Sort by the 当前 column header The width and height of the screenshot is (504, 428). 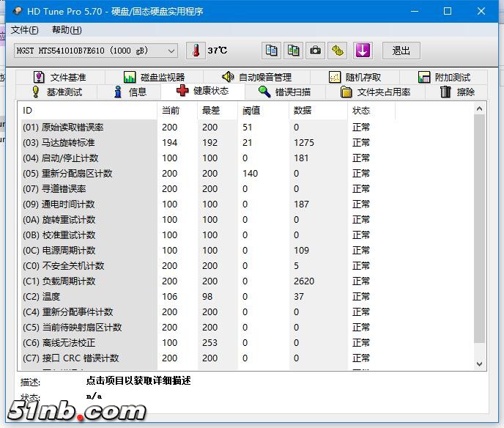[x=177, y=110]
